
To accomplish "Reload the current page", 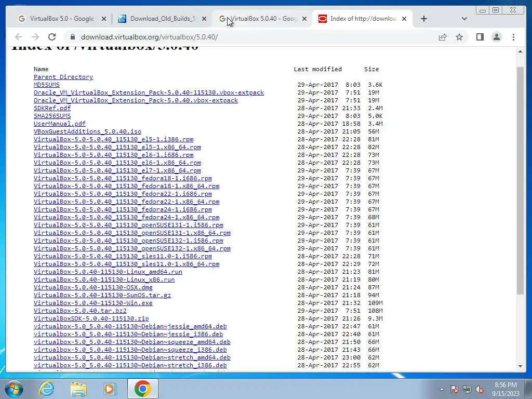I will 52,37.
